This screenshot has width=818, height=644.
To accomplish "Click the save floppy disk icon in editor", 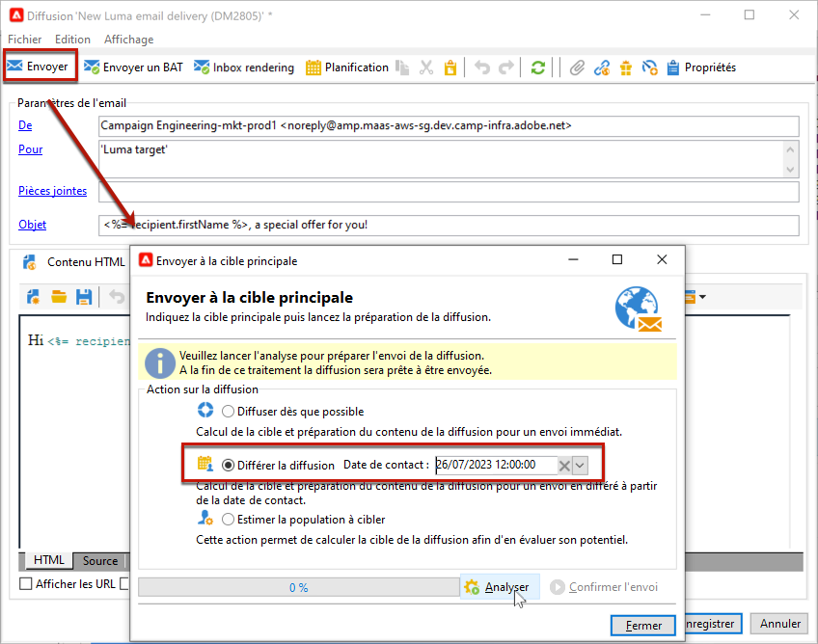I will point(84,297).
